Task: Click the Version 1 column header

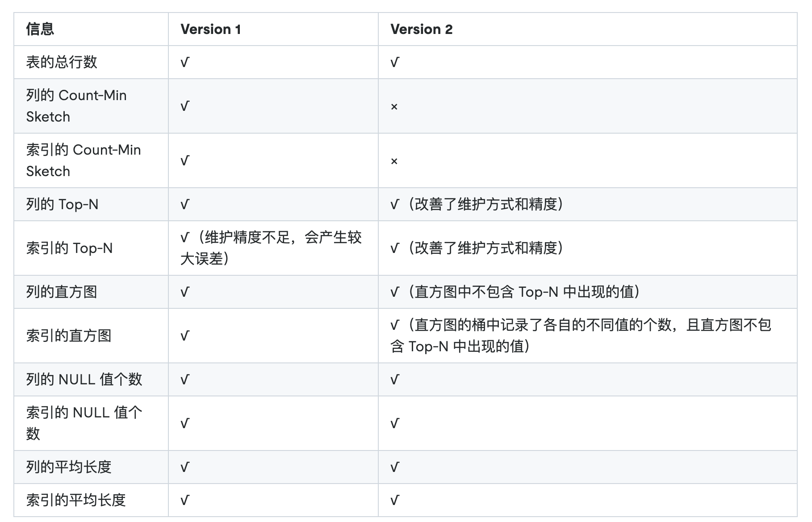Action: pos(210,29)
